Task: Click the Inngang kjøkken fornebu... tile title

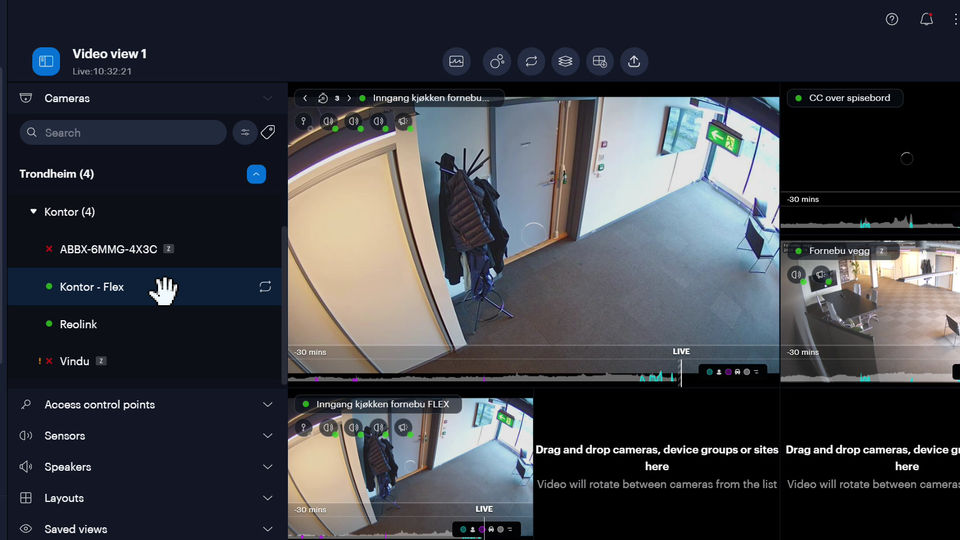Action: (431, 98)
